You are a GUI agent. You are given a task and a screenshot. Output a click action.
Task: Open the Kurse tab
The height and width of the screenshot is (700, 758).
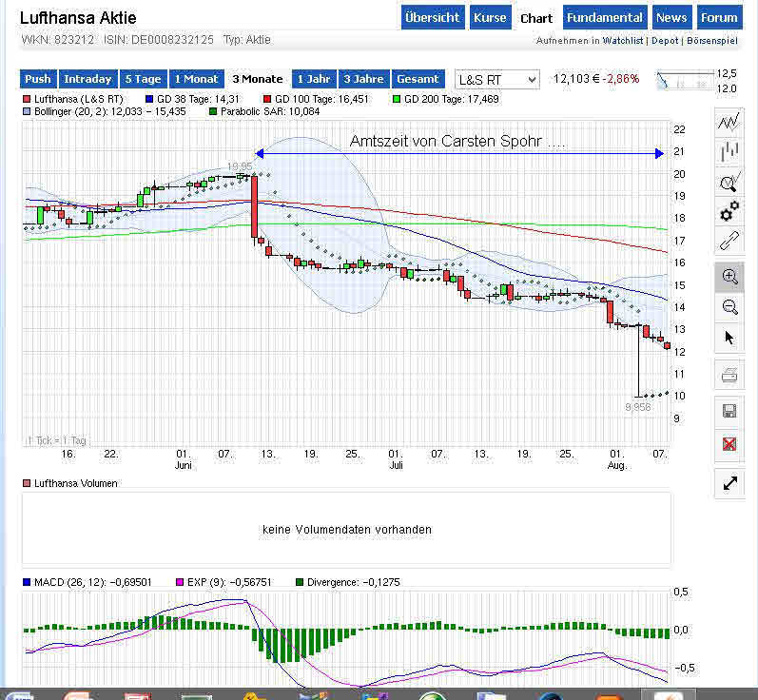pyautogui.click(x=490, y=18)
